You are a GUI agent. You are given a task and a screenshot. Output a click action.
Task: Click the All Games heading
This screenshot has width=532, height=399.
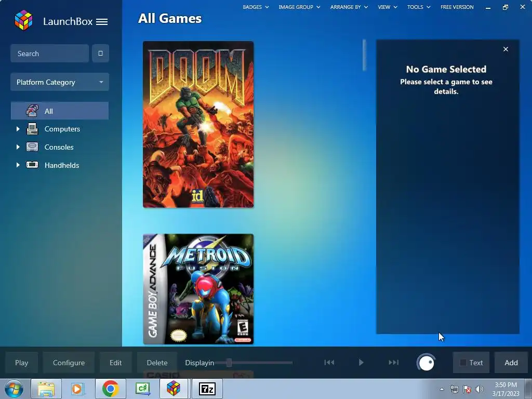170,18
